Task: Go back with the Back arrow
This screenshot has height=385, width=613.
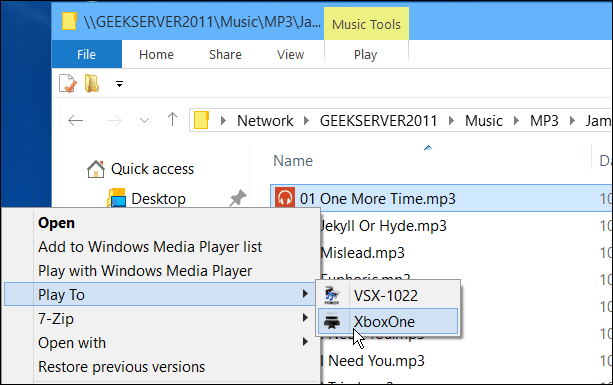Action: [x=75, y=120]
